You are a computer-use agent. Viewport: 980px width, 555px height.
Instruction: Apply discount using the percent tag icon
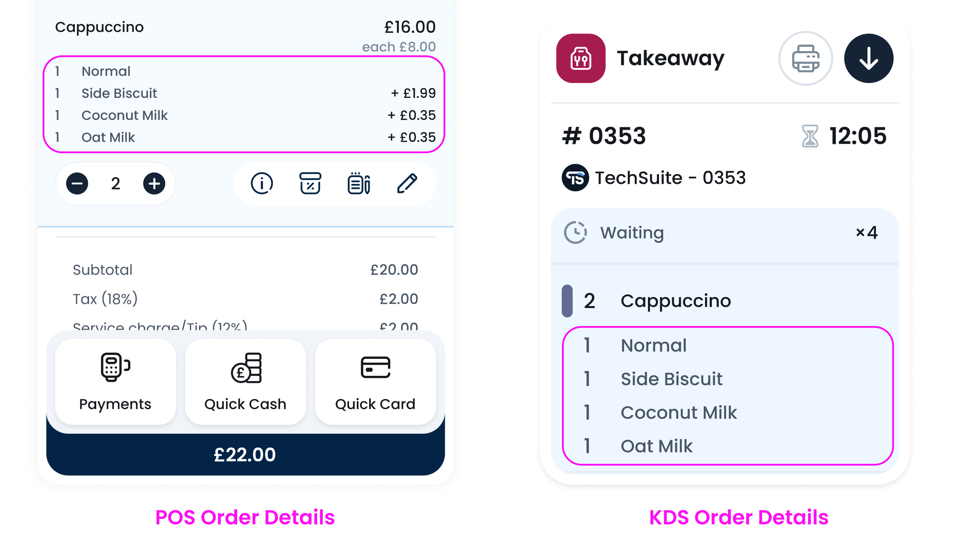[x=310, y=184]
